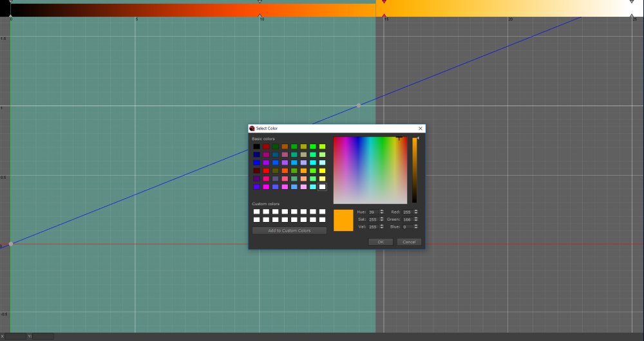Viewport: 644px width, 341px height.
Task: Click the Val value field
Action: (x=374, y=226)
